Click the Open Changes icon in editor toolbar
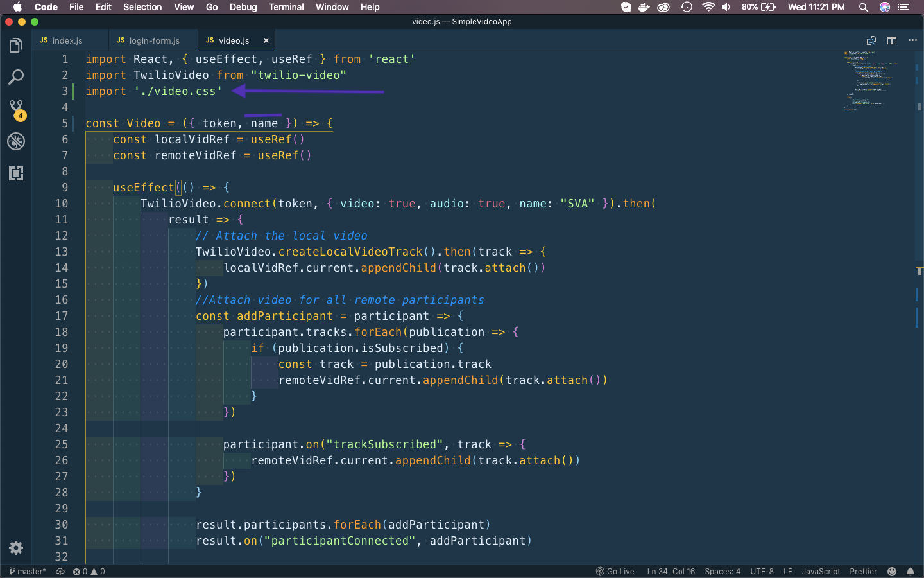Screen dimensions: 924x578 (x=871, y=40)
